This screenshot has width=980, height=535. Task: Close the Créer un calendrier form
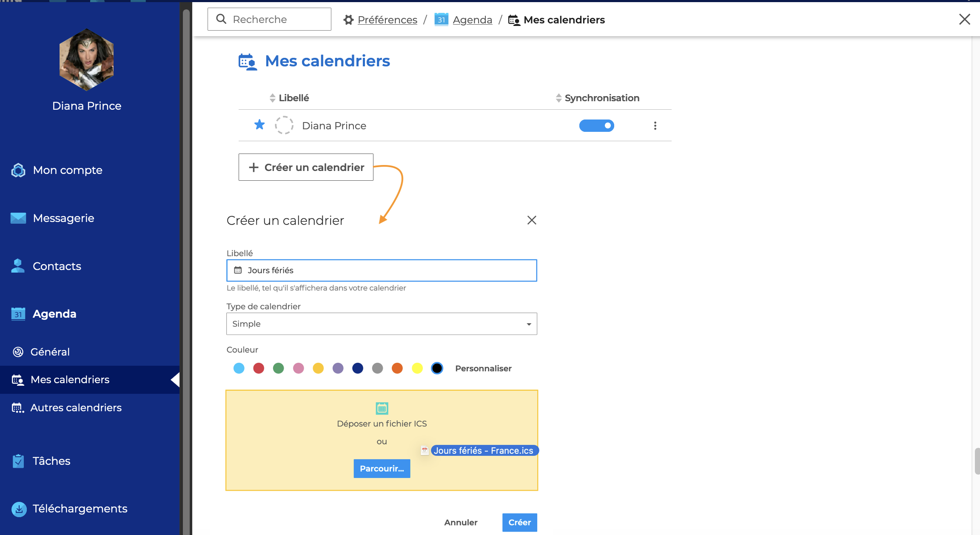[532, 220]
